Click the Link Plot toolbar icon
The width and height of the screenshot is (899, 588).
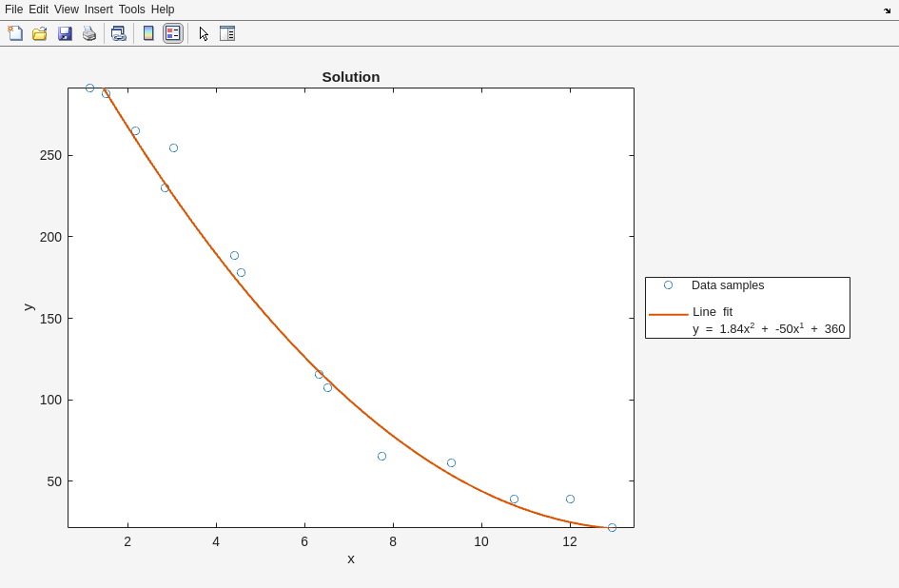pyautogui.click(x=118, y=33)
